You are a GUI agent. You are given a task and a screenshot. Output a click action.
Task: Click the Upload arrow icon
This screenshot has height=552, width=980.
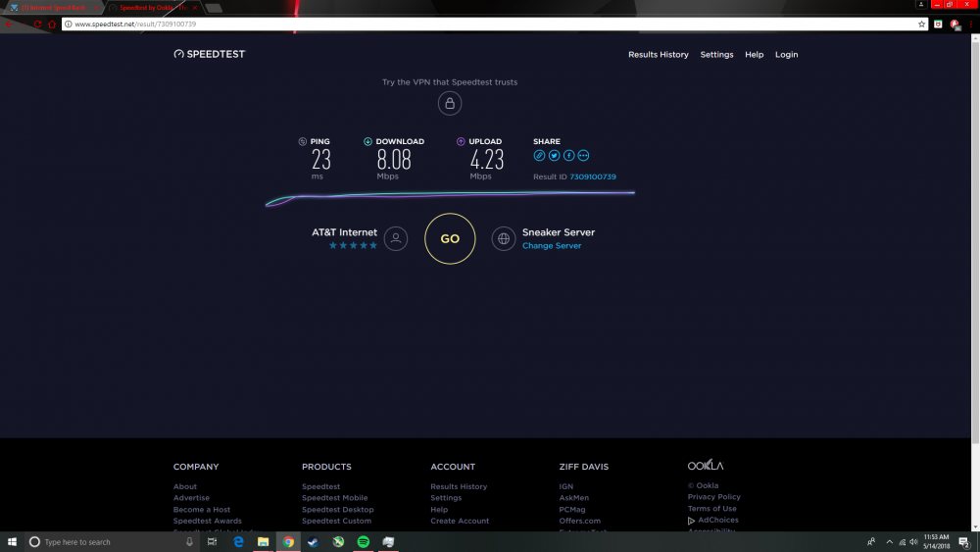tap(461, 142)
